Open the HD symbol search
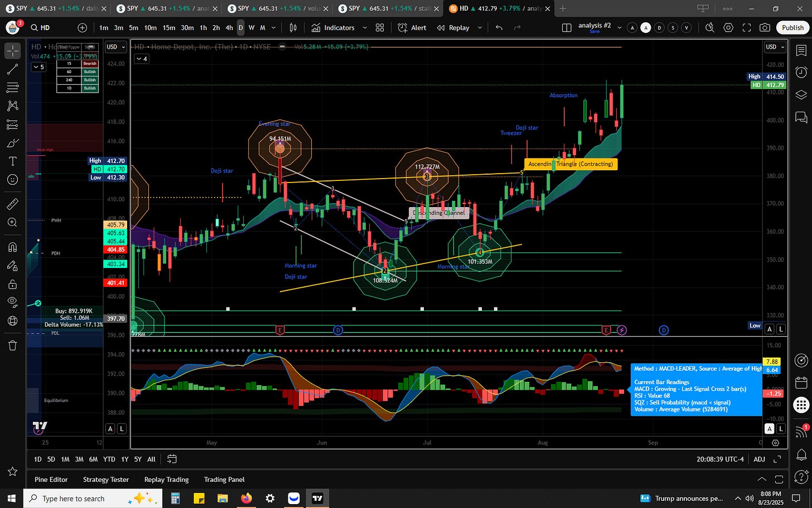The width and height of the screenshot is (812, 508). click(x=40, y=27)
